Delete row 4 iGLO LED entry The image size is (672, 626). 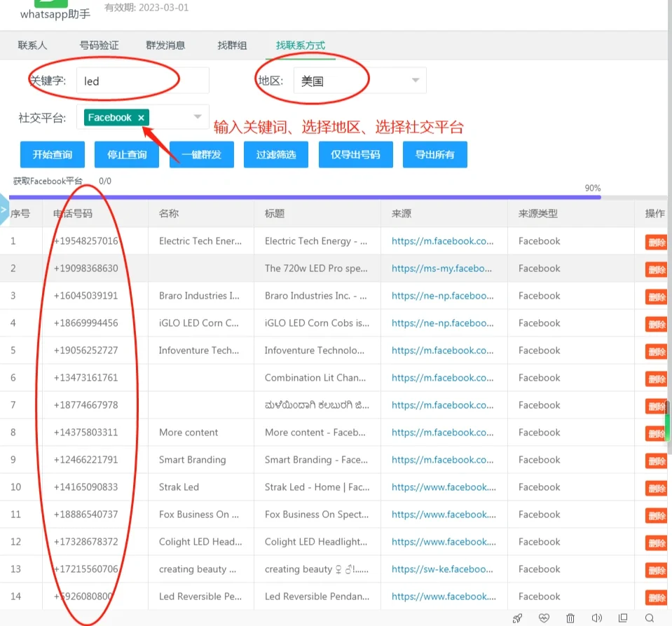pyautogui.click(x=656, y=324)
